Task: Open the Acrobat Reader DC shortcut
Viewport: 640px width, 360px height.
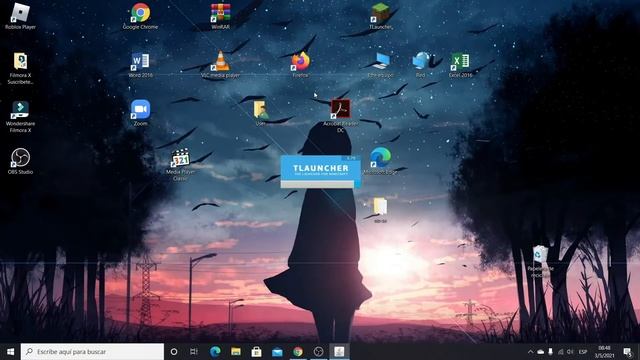Action: point(340,116)
